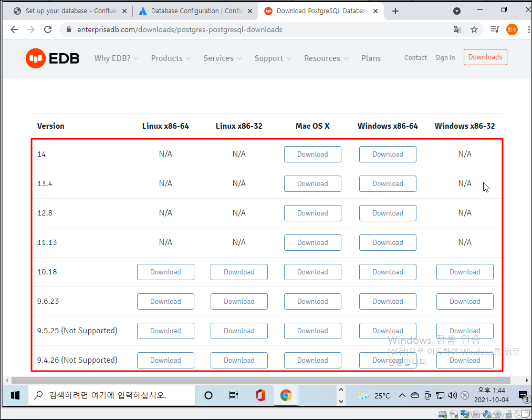Click the EDB logo

53,58
